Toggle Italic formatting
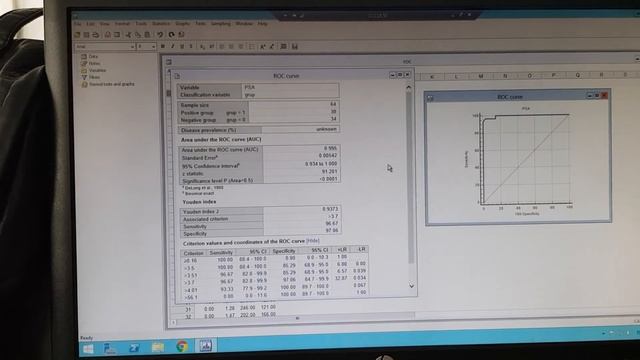The height and width of the screenshot is (360, 640). pyautogui.click(x=173, y=46)
